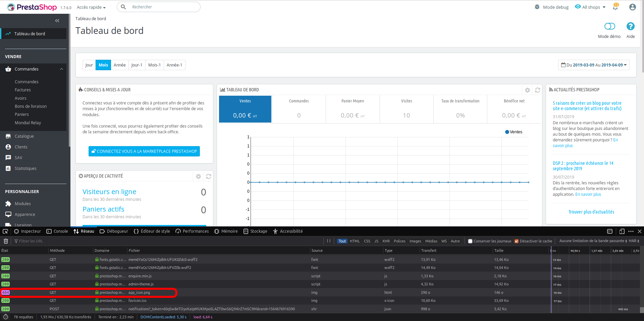
Task: Focus the Filtrer les URL field
Action: [168, 241]
